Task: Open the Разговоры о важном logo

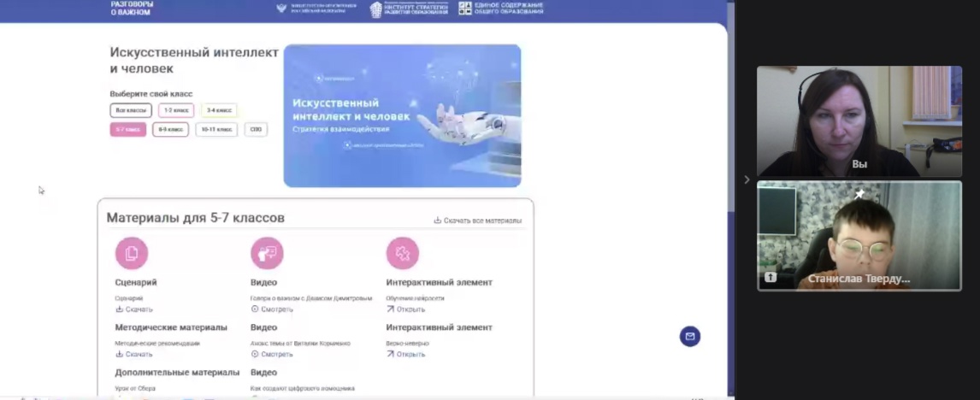Action: coord(132,8)
